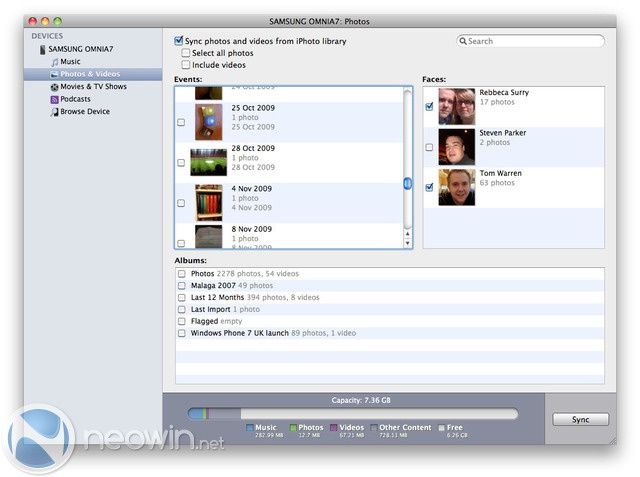Click the Free legend square

[441, 428]
